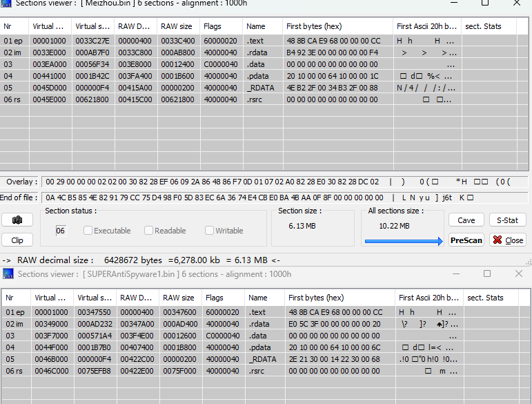Click virtual size 00347550 in SUPERAntiSpyware1.bin window

(94, 312)
